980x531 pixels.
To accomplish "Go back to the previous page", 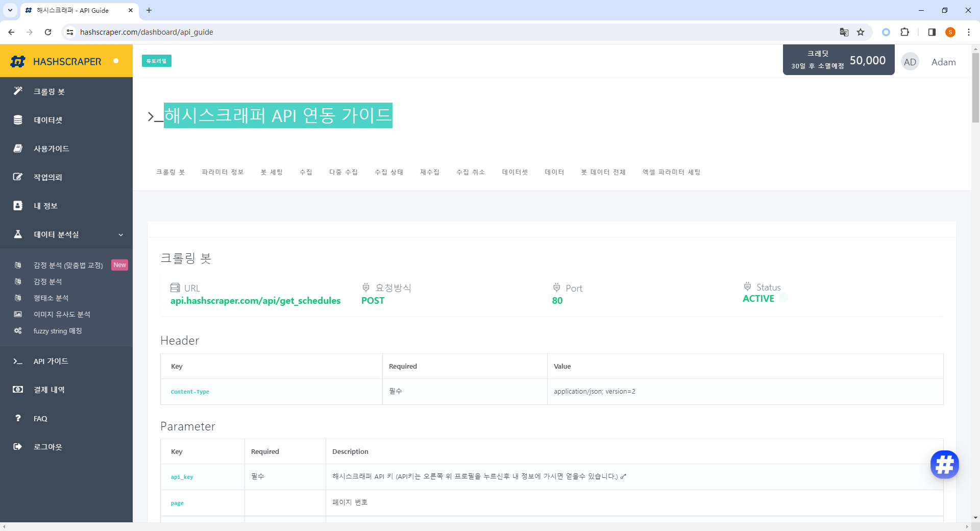I will pos(11,32).
